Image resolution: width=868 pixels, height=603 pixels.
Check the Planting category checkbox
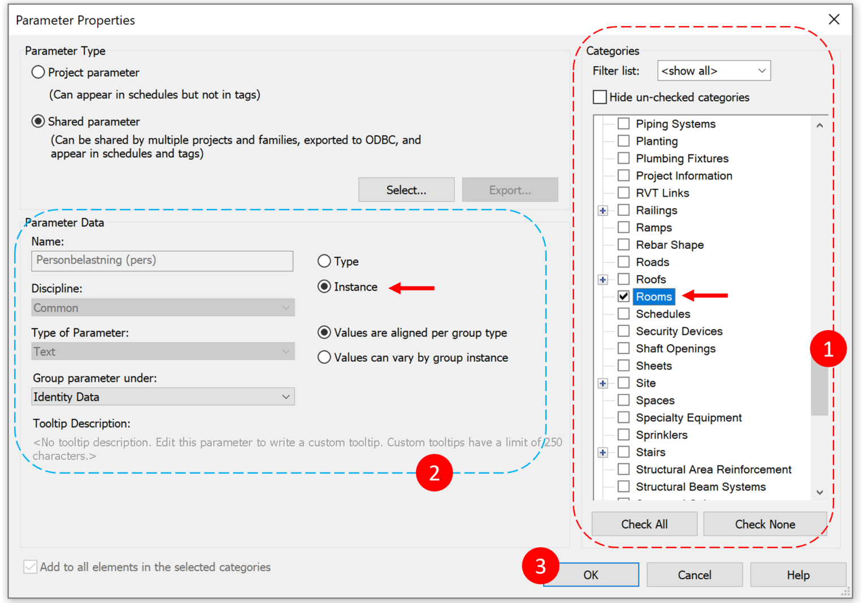623,141
